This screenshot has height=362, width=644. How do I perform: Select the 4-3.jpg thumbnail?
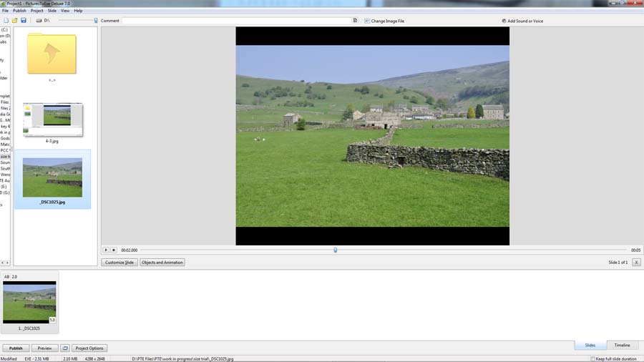click(52, 119)
